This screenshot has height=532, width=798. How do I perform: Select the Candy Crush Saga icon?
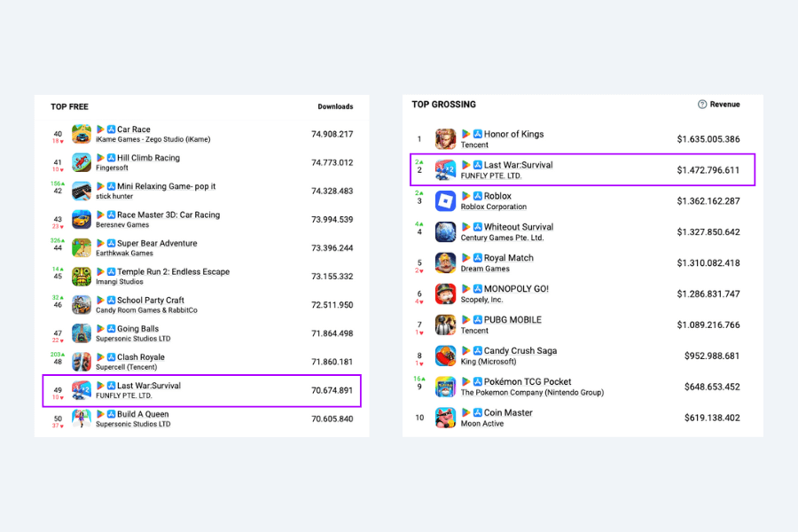[x=445, y=356]
